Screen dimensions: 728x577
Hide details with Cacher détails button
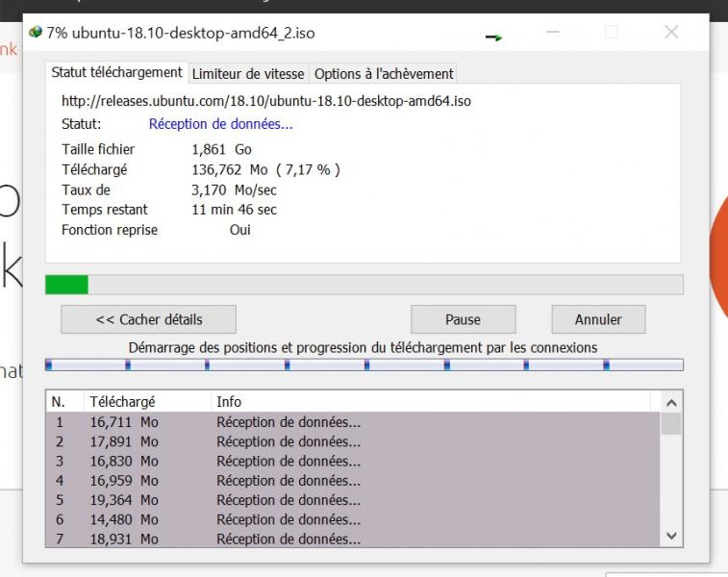[148, 319]
